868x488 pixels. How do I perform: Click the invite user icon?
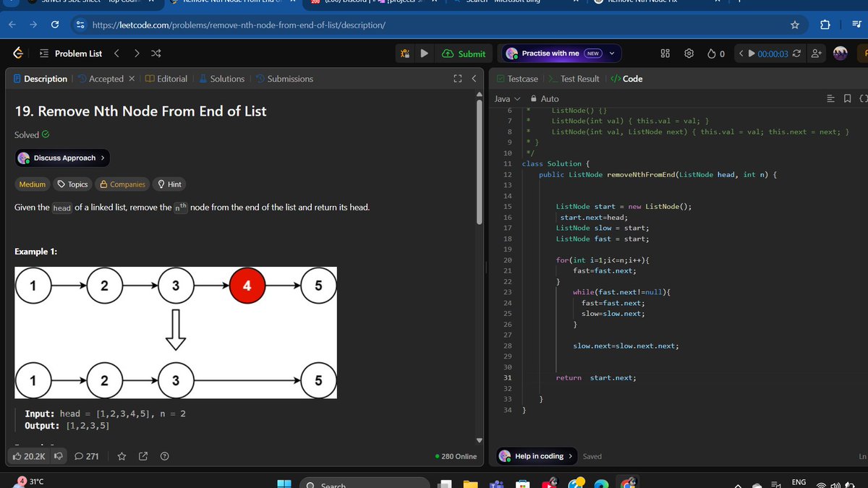click(817, 53)
